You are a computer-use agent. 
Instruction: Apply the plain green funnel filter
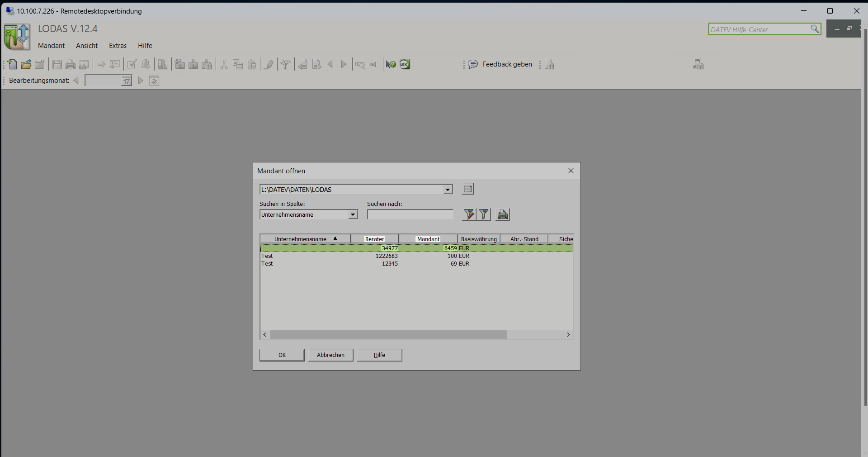coord(484,214)
